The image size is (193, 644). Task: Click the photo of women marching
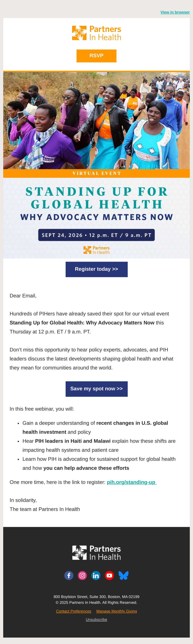coord(96,121)
